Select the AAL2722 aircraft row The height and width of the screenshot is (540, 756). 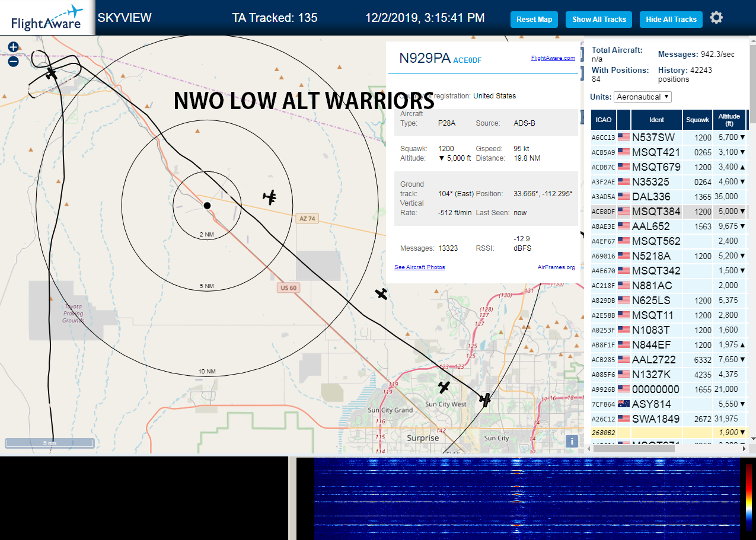click(x=669, y=359)
